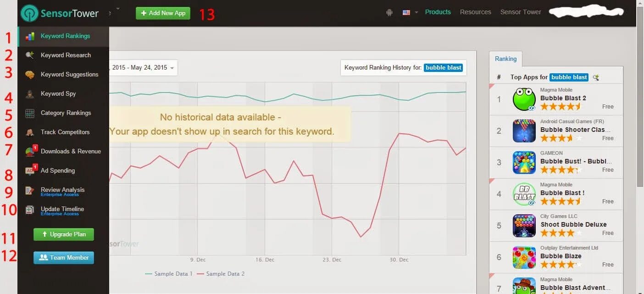The width and height of the screenshot is (644, 294).
Task: Go to Track Competitors
Action: pyautogui.click(x=63, y=132)
